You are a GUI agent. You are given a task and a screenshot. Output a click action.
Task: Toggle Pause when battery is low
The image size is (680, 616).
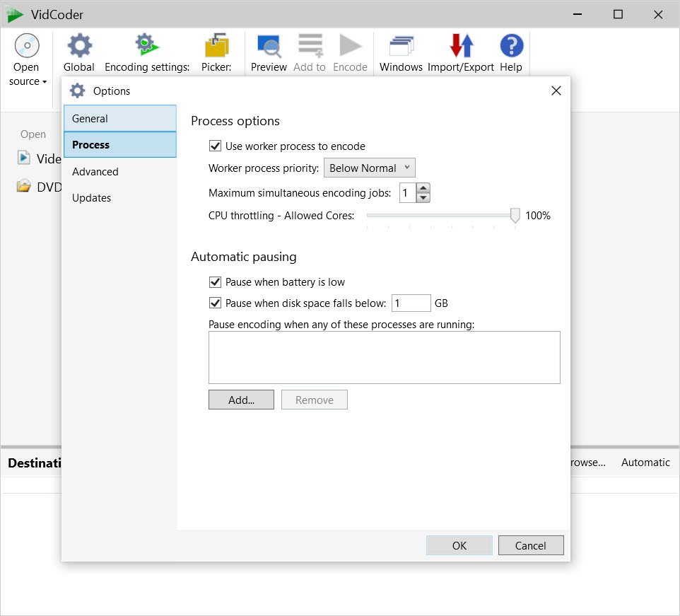tap(215, 282)
